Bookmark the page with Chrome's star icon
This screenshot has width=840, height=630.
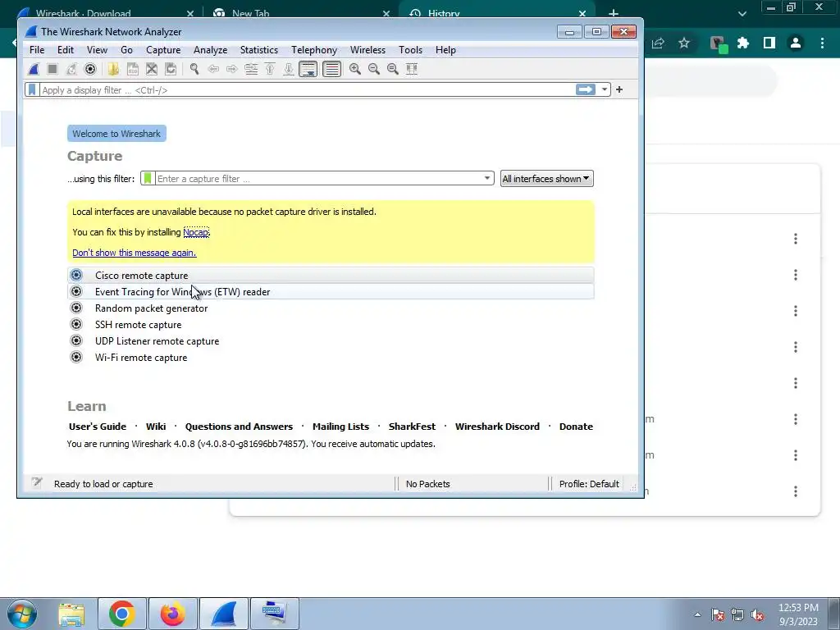(x=684, y=43)
